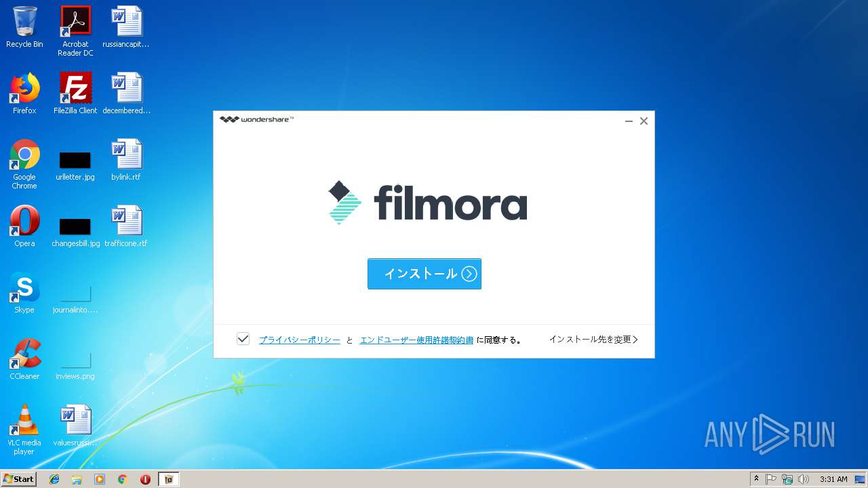Uncheck the privacy policy agreement checkbox
This screenshot has width=868, height=488.
pos(243,339)
